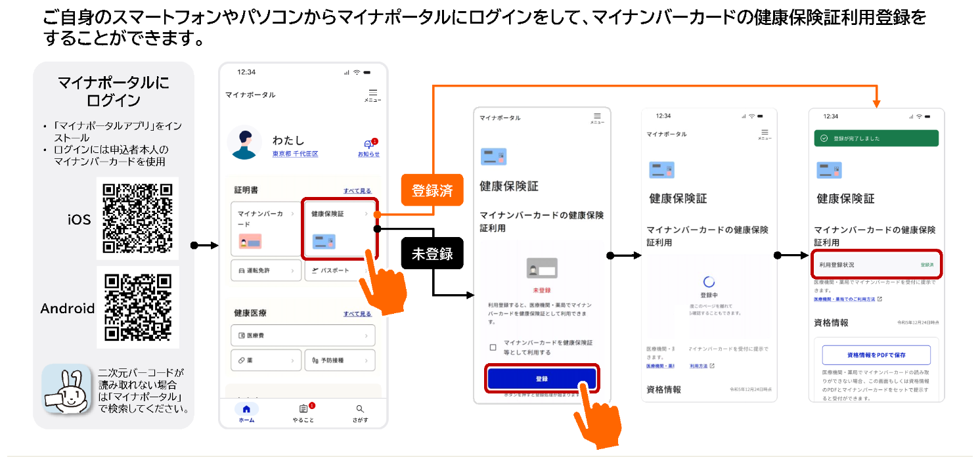Screen dimensions: 980x457
Task: Click the chevron on the マイナンバーカード card
Action: 292,213
